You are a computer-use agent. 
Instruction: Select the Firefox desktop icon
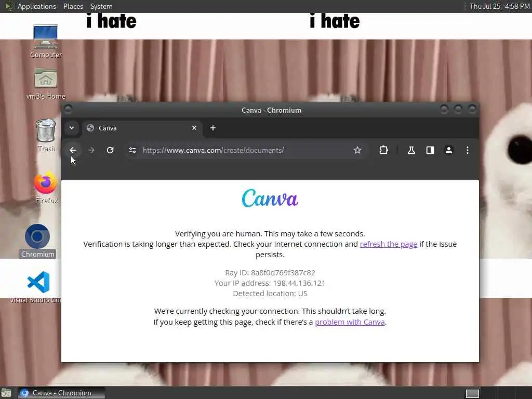(x=46, y=188)
